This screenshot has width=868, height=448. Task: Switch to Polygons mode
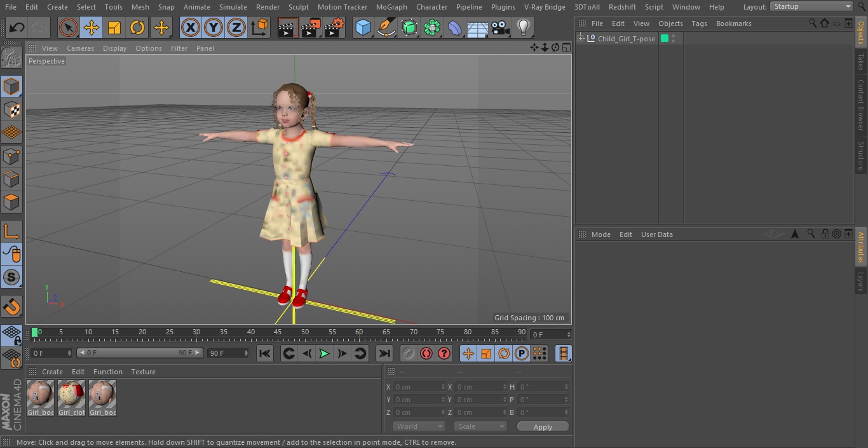point(11,202)
